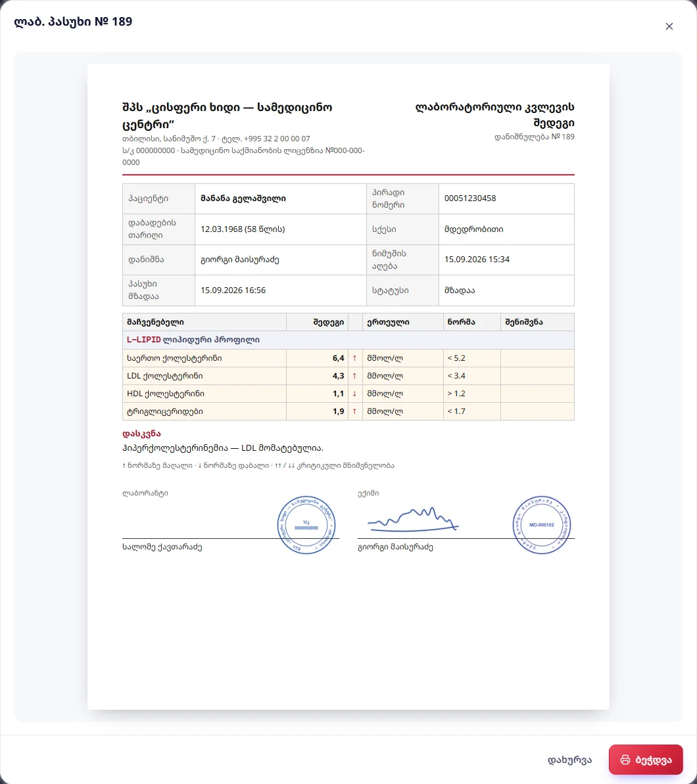Click the result value 6,4
Screen dimensions: 697x784
[338, 358]
